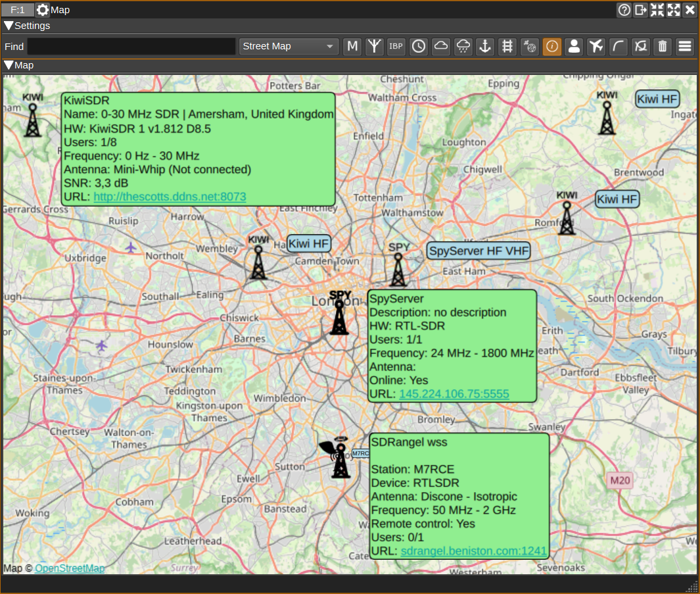Toggle sea marks anchor overlay
The height and width of the screenshot is (594, 700).
tap(485, 47)
